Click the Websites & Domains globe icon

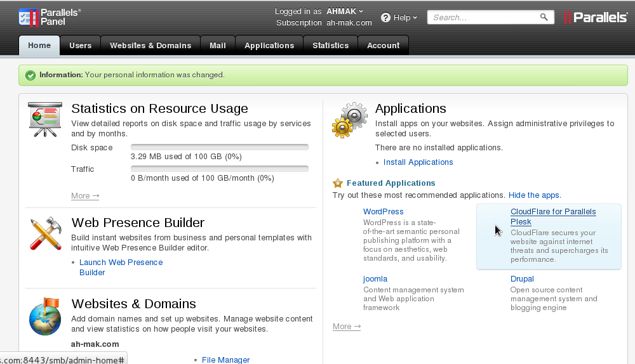45,316
